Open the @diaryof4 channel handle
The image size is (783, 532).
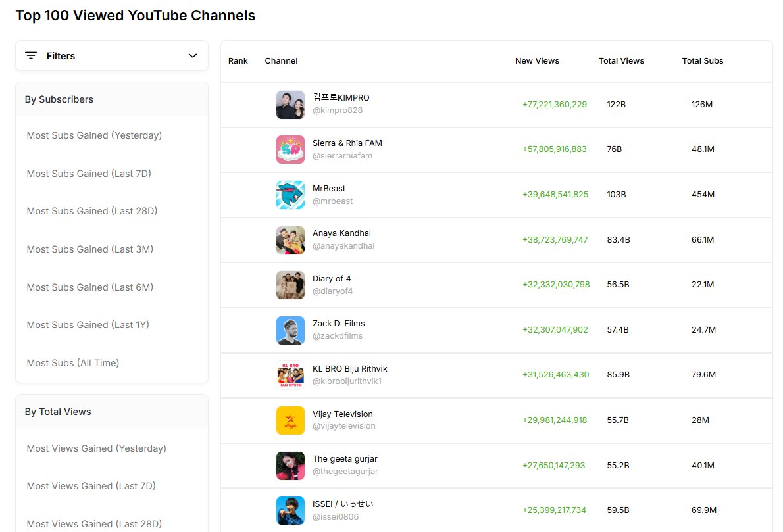pyautogui.click(x=332, y=291)
